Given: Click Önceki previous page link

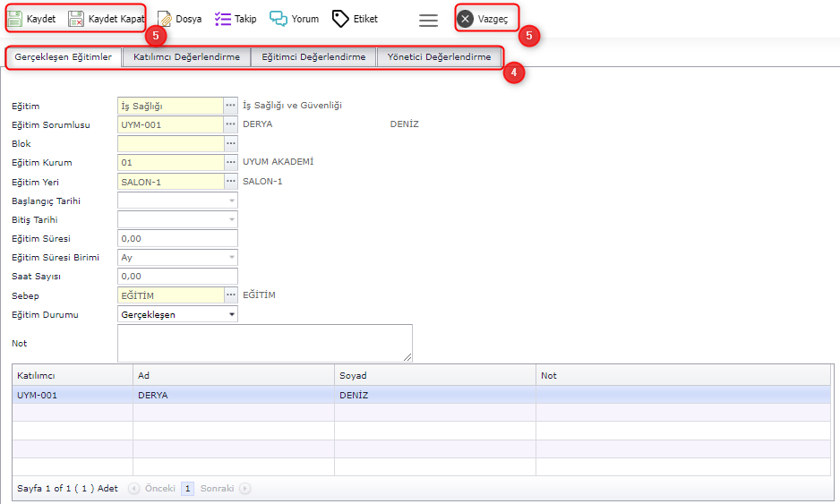Looking at the screenshot, I should point(159,488).
